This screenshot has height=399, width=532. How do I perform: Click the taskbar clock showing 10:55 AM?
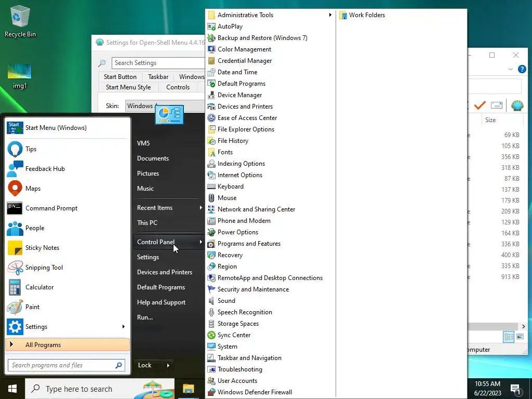tap(487, 389)
